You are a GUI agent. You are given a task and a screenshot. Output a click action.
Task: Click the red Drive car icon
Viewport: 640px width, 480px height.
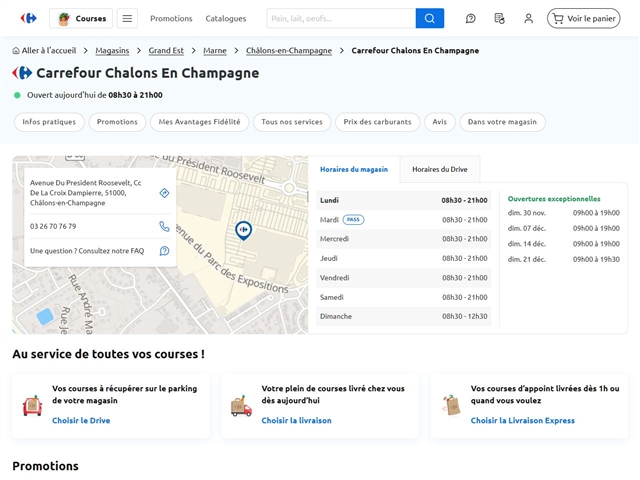coord(33,405)
